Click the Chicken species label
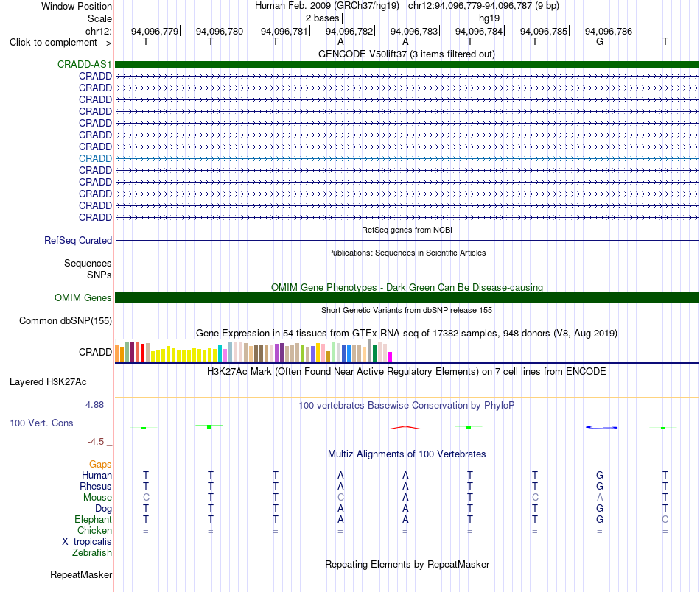The height and width of the screenshot is (592, 700). (x=94, y=530)
